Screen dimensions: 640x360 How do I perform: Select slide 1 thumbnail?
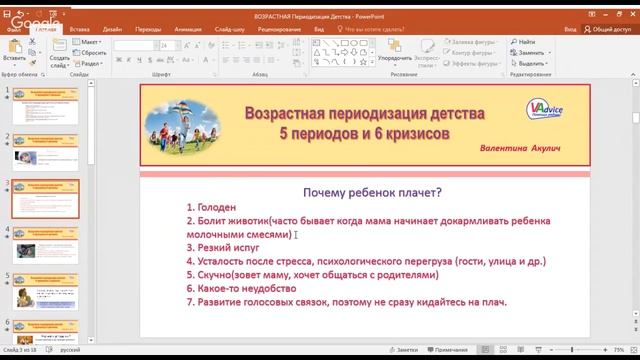click(45, 106)
